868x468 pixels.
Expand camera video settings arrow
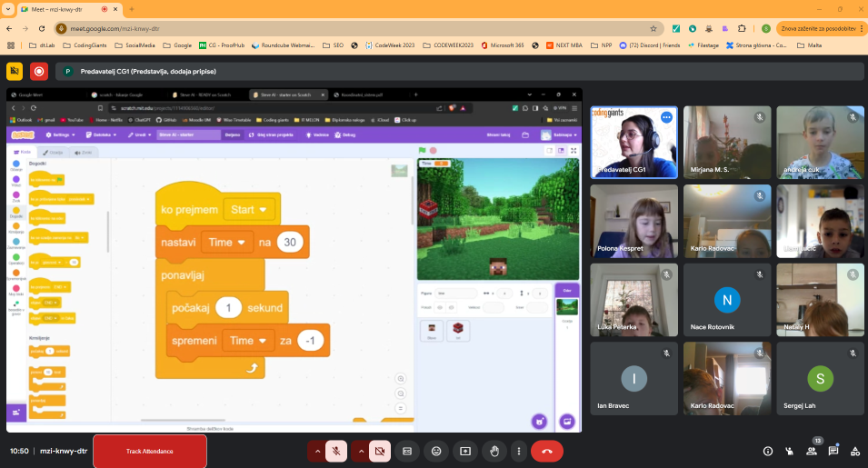[x=361, y=451]
